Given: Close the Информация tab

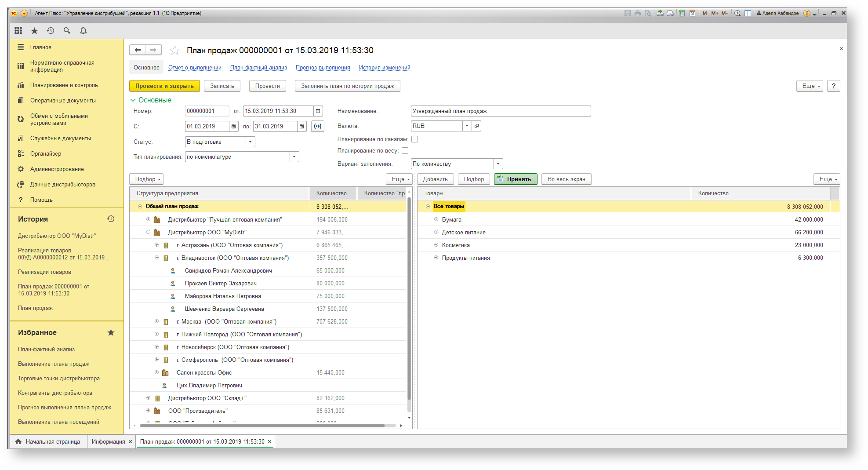Looking at the screenshot, I should click(130, 441).
